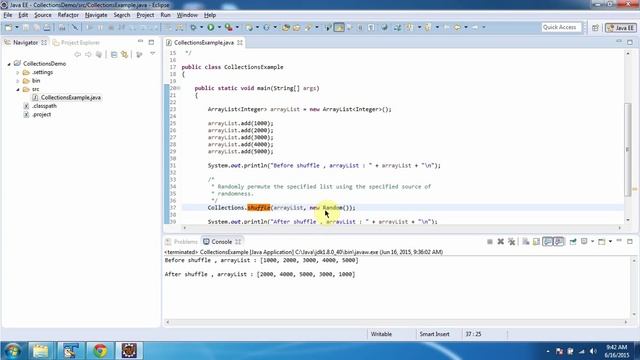Open the Run button dropdown arrow
Image resolution: width=640 pixels, height=360 pixels.
click(x=219, y=27)
